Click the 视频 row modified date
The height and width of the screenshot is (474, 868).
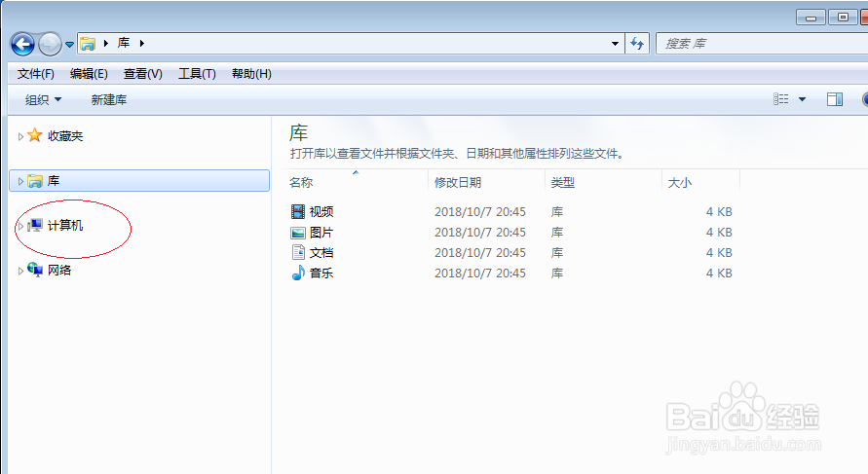(x=480, y=212)
